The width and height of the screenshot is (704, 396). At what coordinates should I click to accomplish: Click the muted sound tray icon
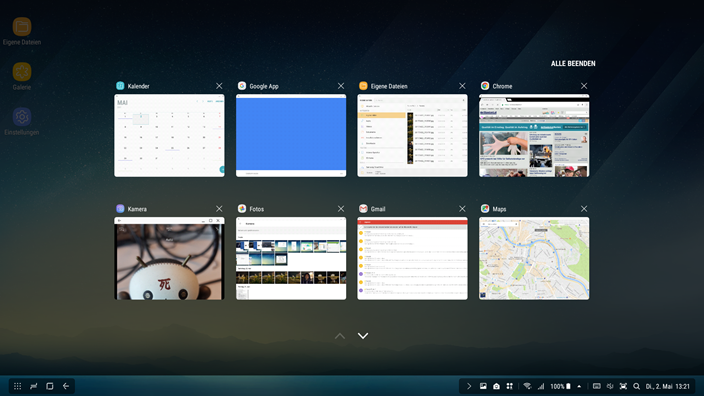click(x=610, y=386)
